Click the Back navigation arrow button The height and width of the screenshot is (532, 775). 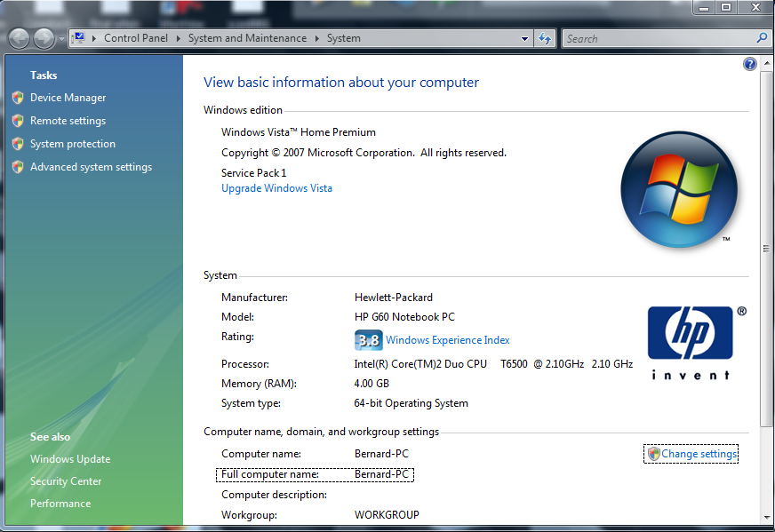coord(20,38)
